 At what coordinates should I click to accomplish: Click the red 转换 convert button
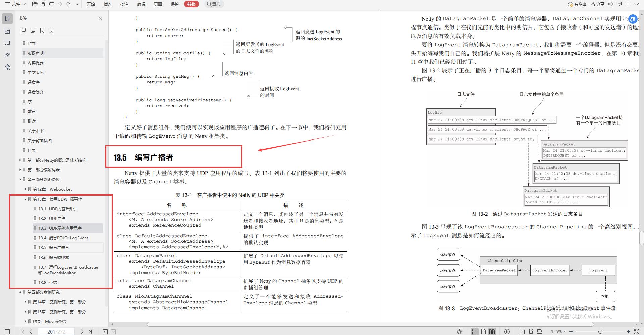coord(191,4)
